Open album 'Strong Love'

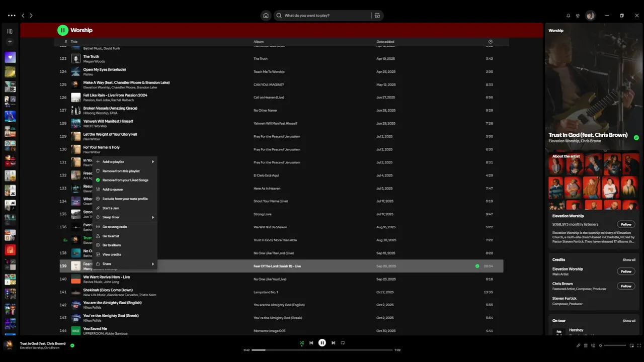coord(263,214)
